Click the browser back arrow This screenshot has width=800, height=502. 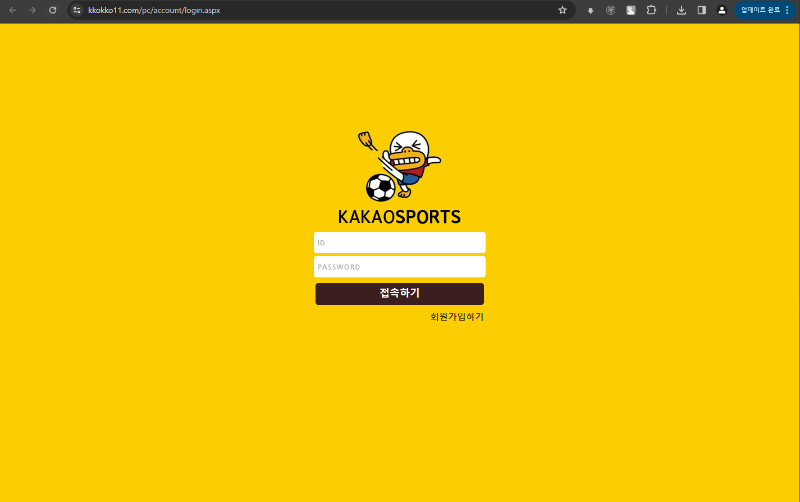pyautogui.click(x=12, y=10)
